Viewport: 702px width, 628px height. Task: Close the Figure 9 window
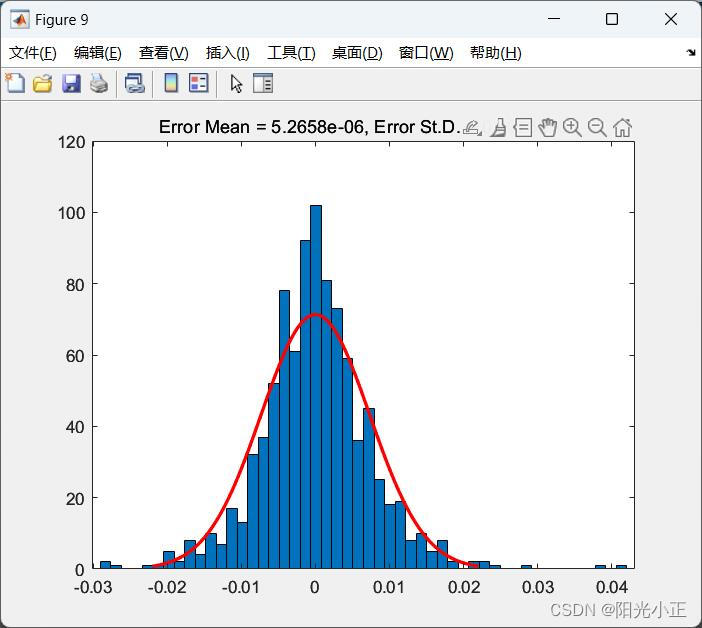pyautogui.click(x=671, y=19)
